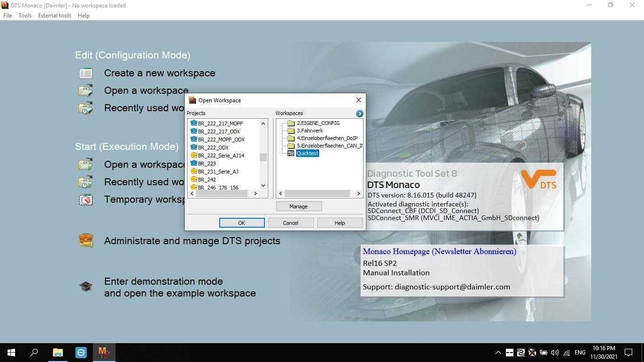
Task: Click Projects list scroll right arrow
Action: (255, 194)
